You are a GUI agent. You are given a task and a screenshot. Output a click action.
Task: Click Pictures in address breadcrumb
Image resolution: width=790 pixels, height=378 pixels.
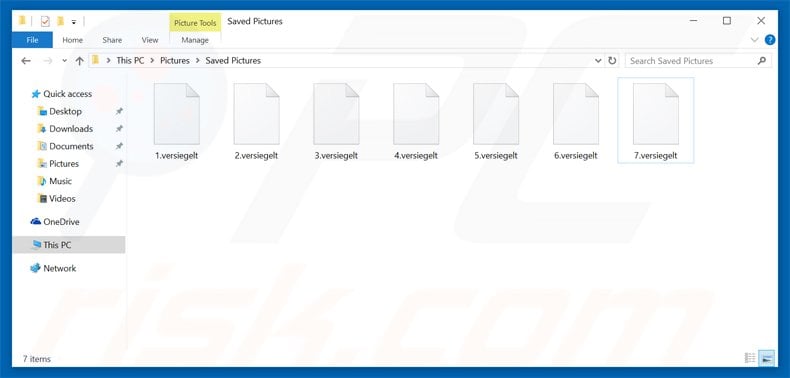click(175, 61)
